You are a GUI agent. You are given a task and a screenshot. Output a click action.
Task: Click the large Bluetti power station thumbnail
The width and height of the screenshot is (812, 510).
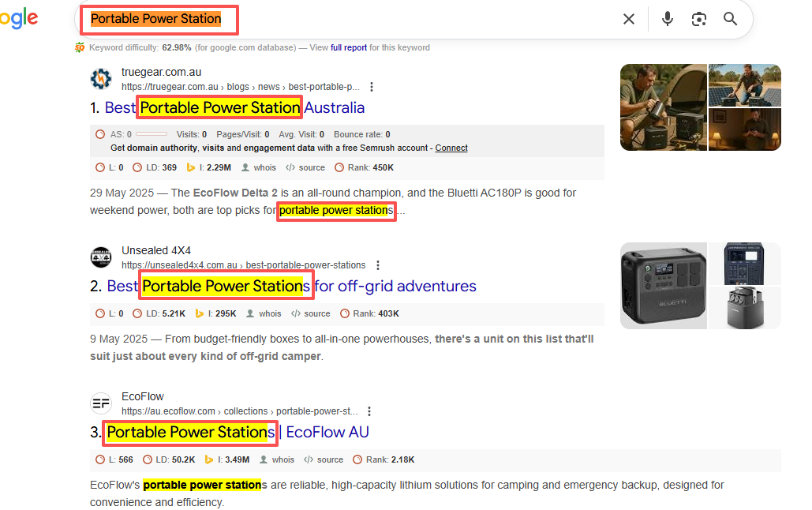[x=662, y=285]
